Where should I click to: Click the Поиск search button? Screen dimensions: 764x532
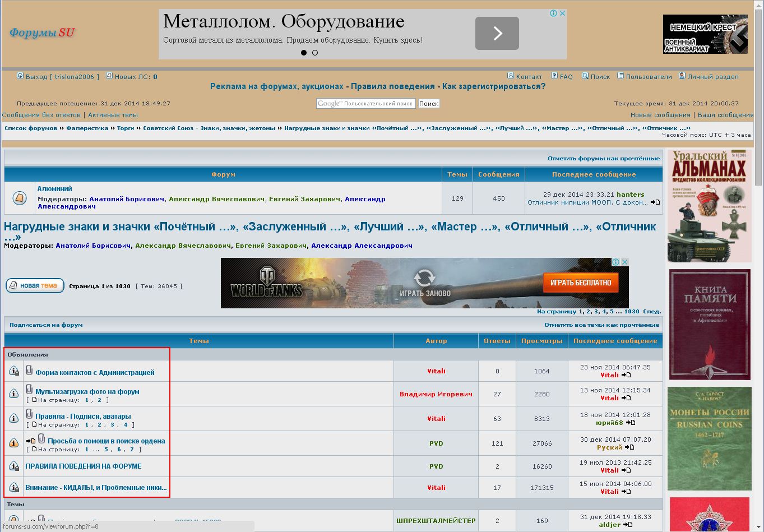tap(429, 104)
